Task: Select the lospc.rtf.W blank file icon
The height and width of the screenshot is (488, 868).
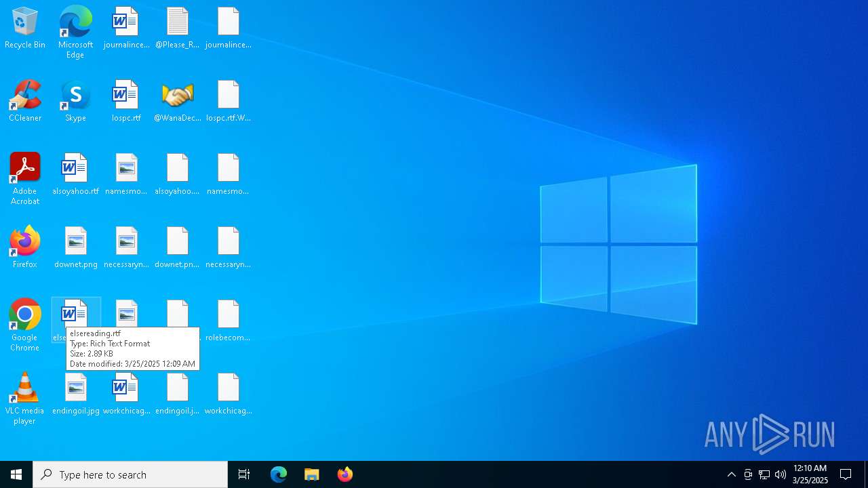Action: coord(229,101)
